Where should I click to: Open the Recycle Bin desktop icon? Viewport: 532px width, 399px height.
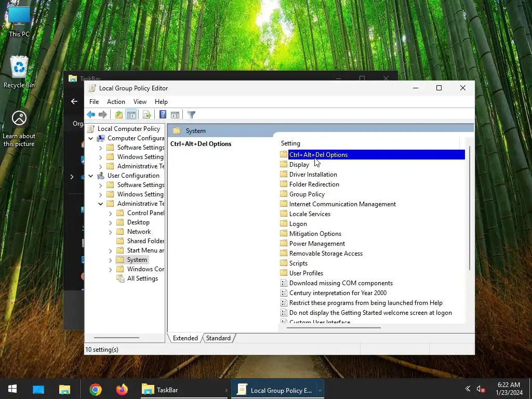(19, 72)
